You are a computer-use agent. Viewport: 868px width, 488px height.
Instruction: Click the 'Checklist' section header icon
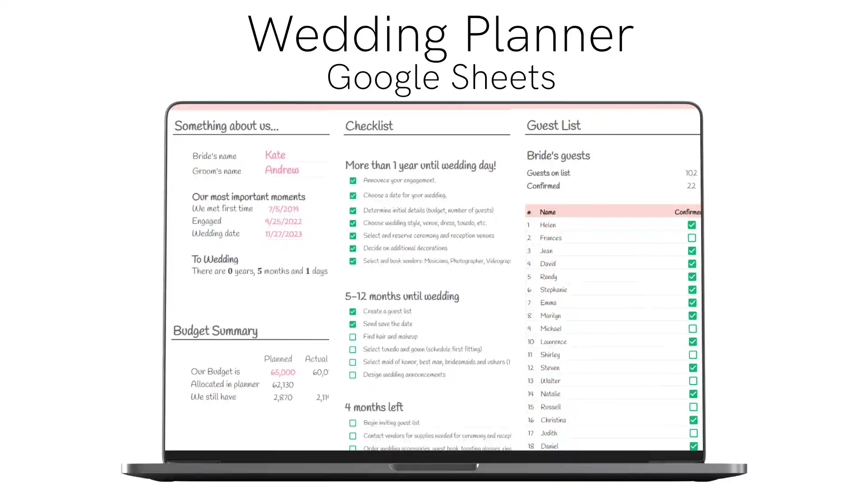tap(369, 126)
